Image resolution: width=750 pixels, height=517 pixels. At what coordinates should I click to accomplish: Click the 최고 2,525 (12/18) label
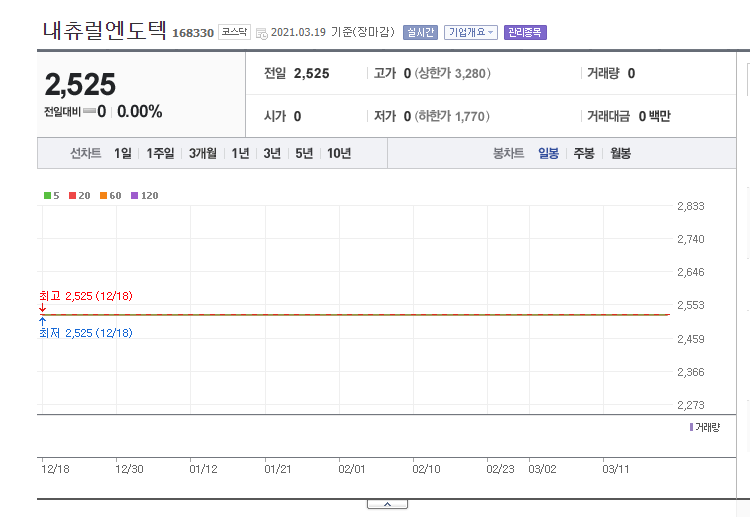[x=86, y=296]
